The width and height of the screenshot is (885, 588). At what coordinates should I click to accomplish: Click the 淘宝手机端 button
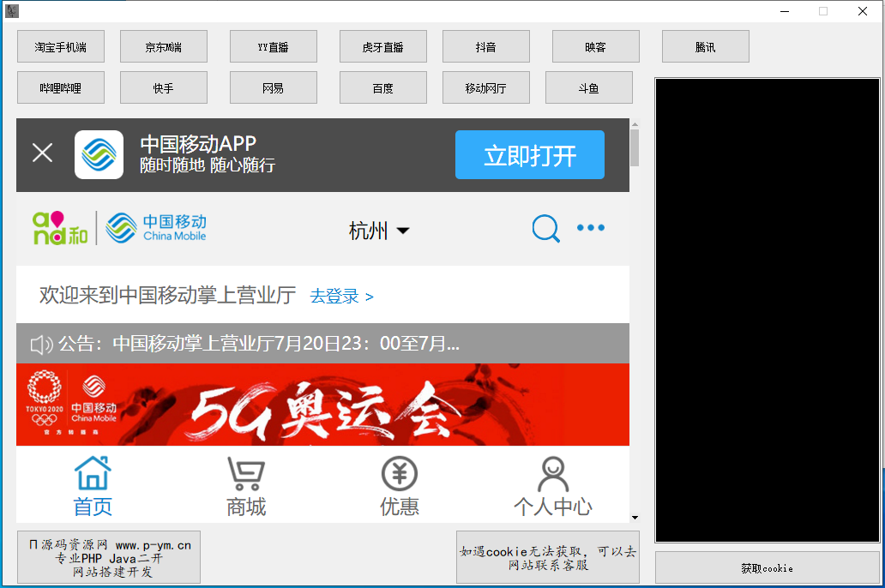[x=61, y=46]
